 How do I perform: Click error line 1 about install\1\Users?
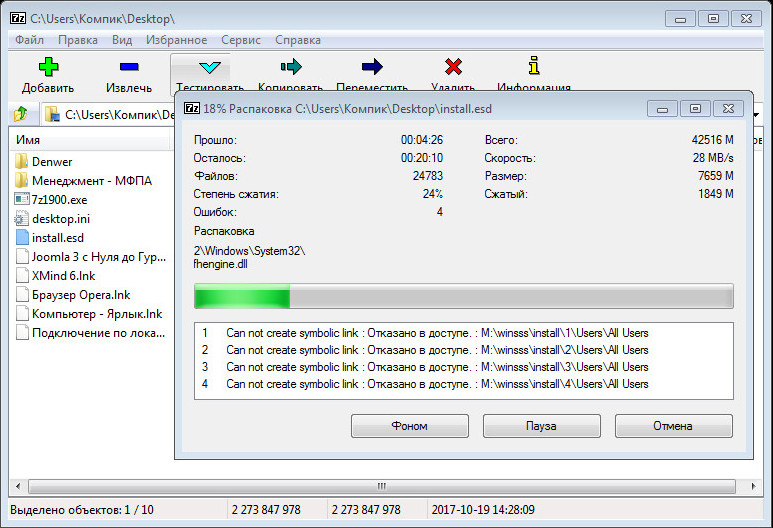425,333
